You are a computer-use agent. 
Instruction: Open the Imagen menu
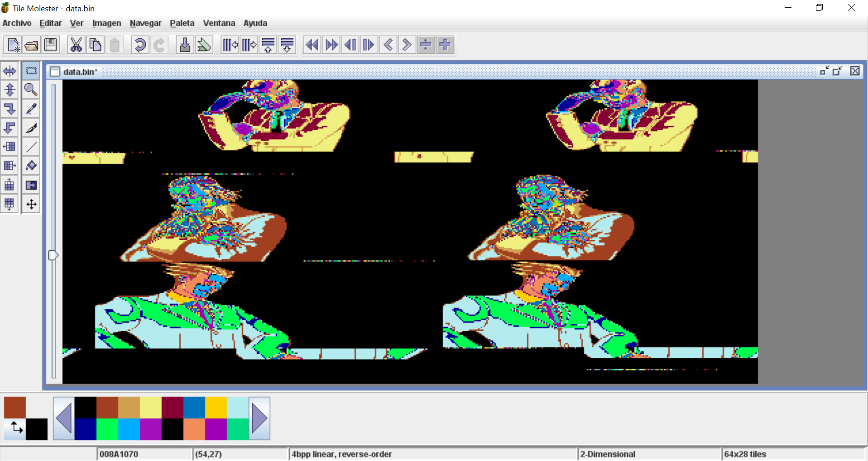point(107,23)
